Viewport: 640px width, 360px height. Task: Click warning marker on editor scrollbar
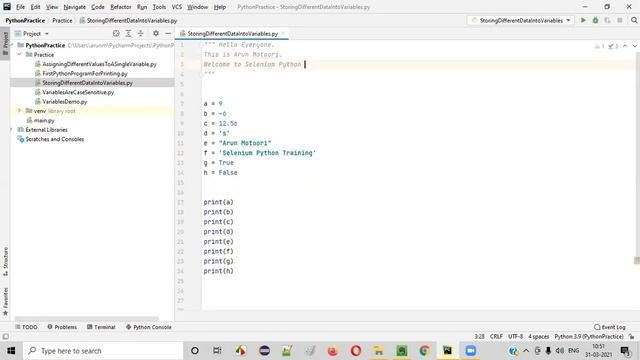coord(637,260)
